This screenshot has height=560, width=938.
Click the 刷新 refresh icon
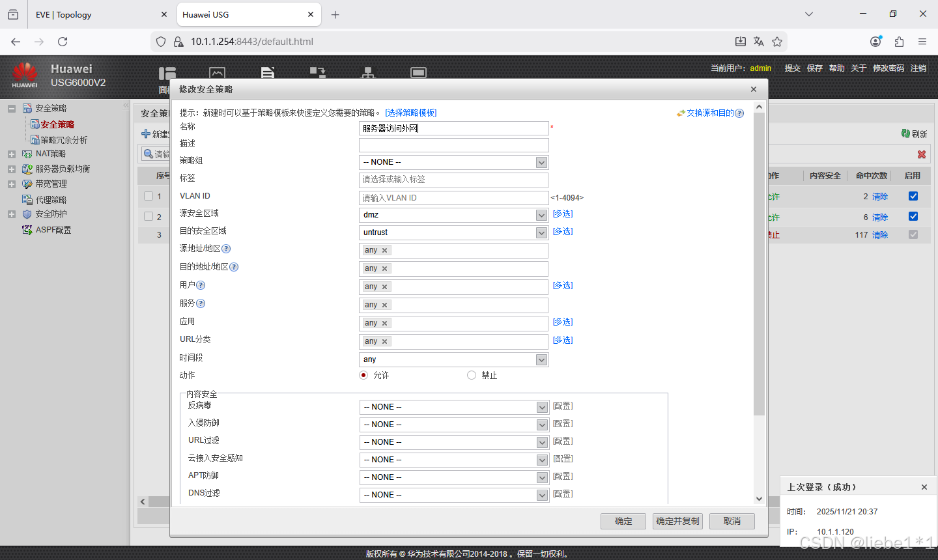905,133
